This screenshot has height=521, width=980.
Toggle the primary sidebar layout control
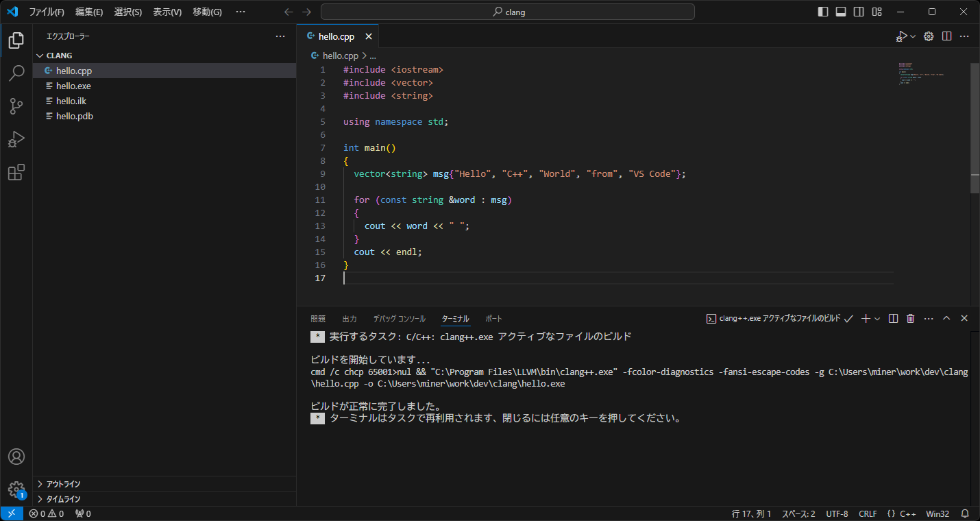(x=822, y=11)
